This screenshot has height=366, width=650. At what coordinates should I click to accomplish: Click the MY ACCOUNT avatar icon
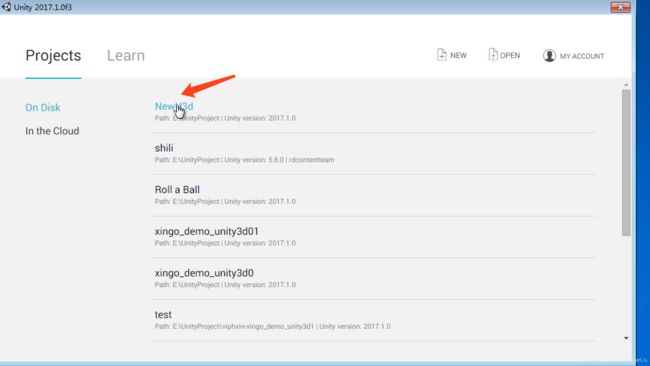[549, 56]
